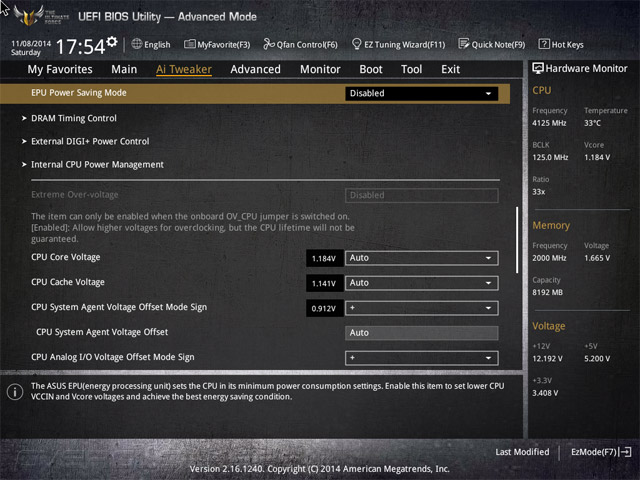Open CPU Core Voltage dropdown
640x480 pixels.
(422, 258)
